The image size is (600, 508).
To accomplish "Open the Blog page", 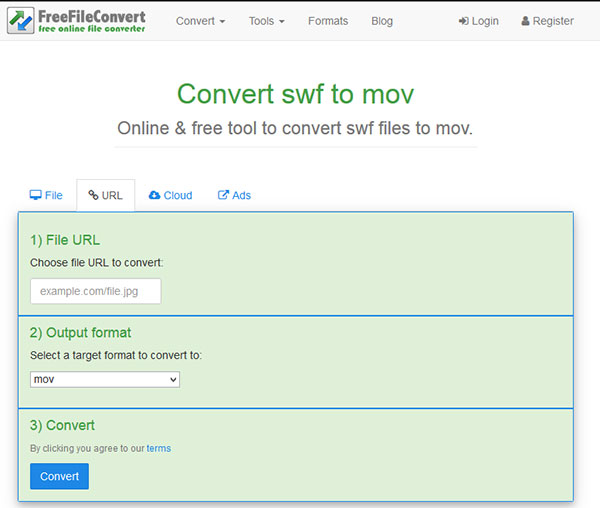I will 382,21.
